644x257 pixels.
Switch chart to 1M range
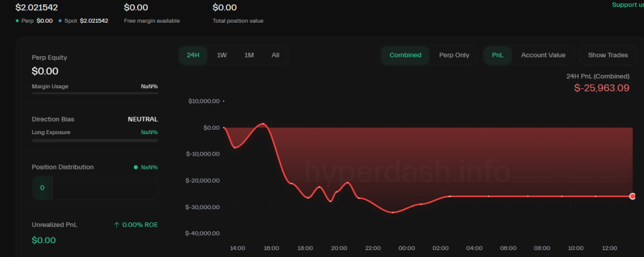click(x=249, y=55)
